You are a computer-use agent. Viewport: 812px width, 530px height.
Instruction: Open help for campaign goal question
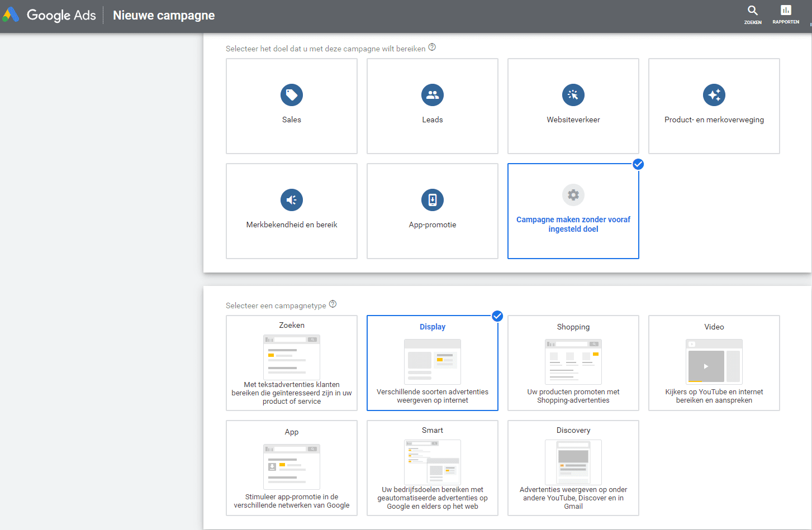point(432,47)
